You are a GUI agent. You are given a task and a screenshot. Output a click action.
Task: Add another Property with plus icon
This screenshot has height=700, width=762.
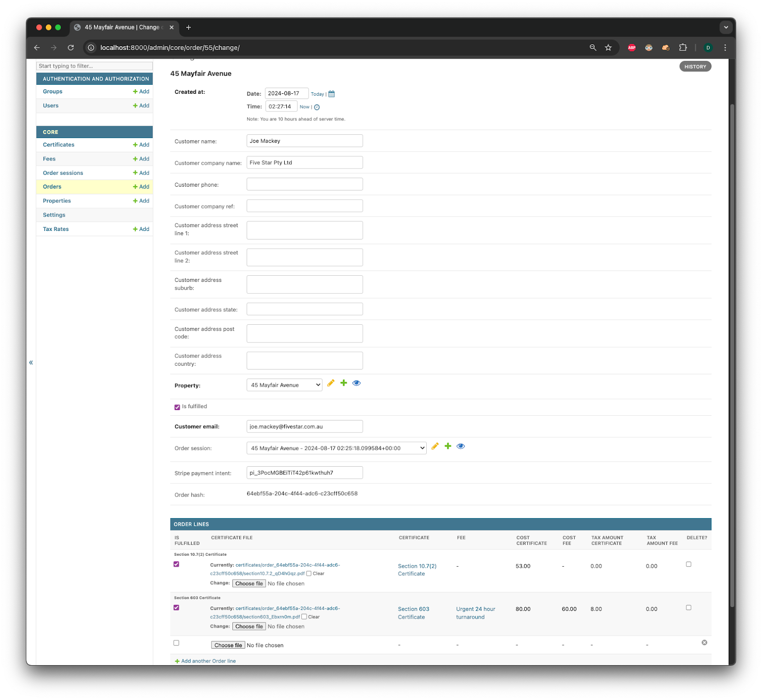coord(343,383)
